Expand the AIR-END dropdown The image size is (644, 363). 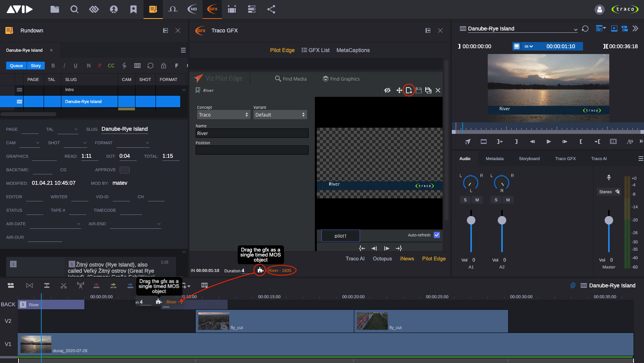159,224
